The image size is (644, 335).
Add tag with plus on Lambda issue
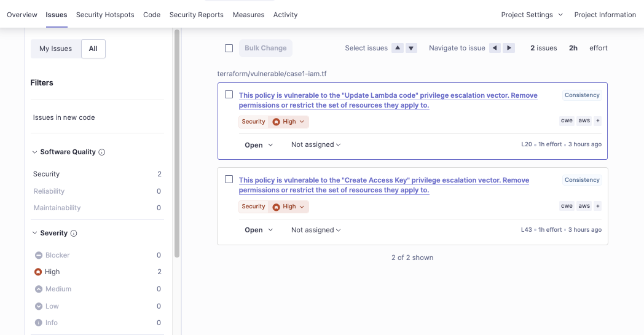pos(597,121)
